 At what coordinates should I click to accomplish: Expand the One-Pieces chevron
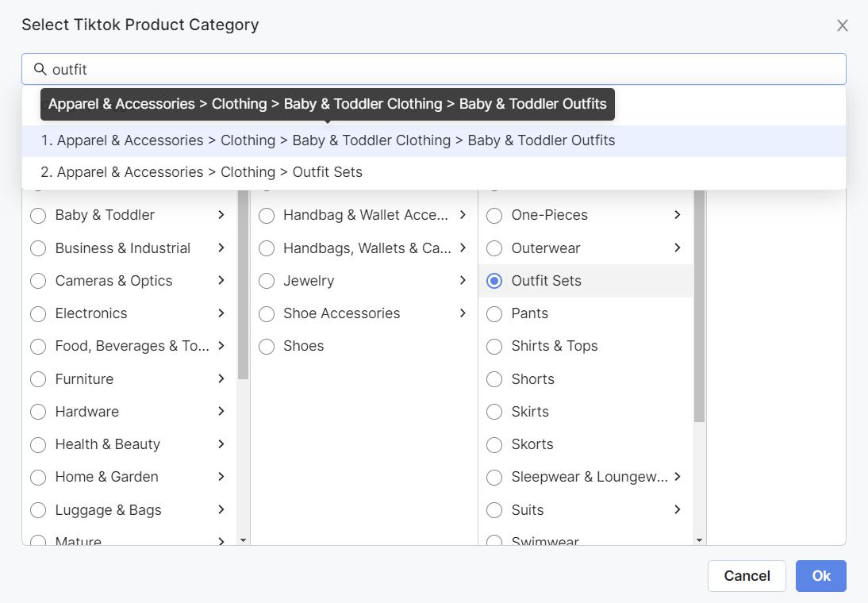pyautogui.click(x=677, y=215)
